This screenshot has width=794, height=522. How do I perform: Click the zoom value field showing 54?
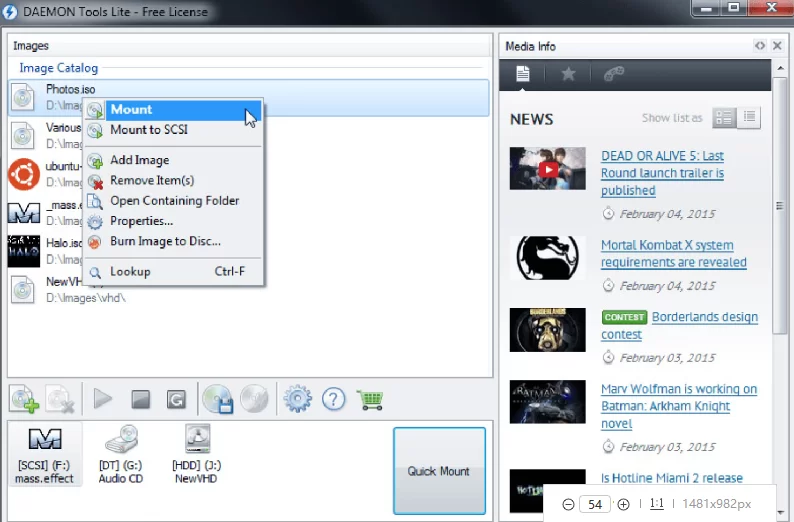595,504
